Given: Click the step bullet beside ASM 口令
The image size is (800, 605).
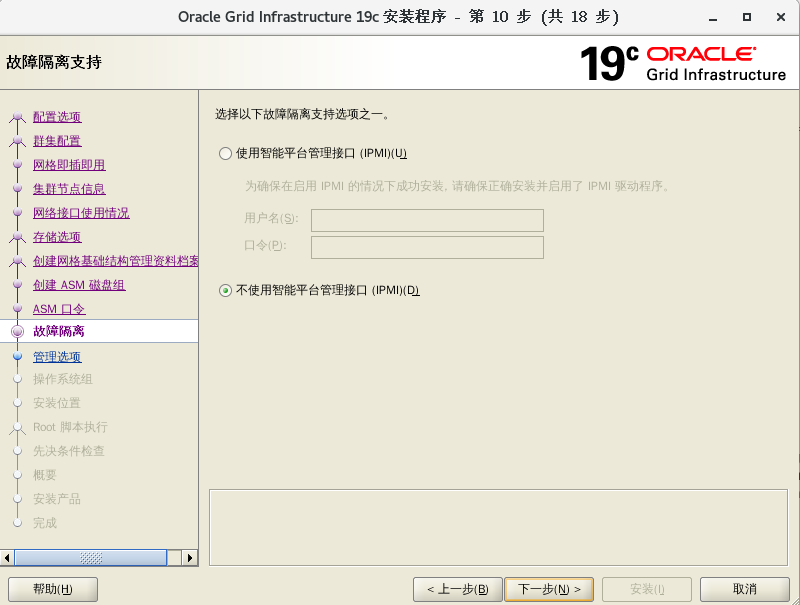Looking at the screenshot, I should [x=17, y=308].
